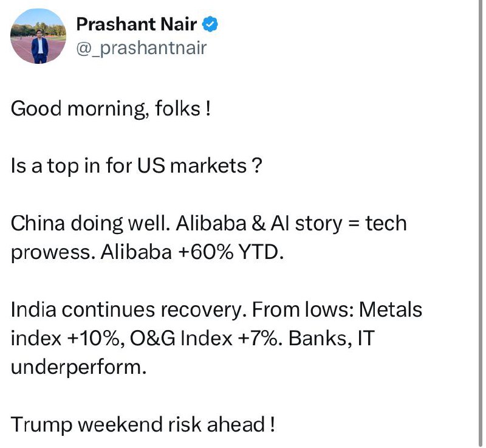Click the blue verified badge icon
The height and width of the screenshot is (448, 486).
[x=210, y=24]
